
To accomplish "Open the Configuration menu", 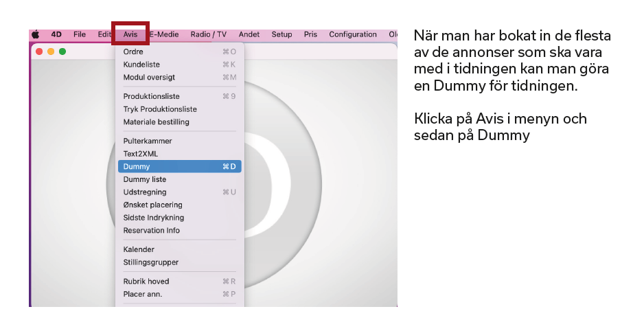I will tap(353, 34).
